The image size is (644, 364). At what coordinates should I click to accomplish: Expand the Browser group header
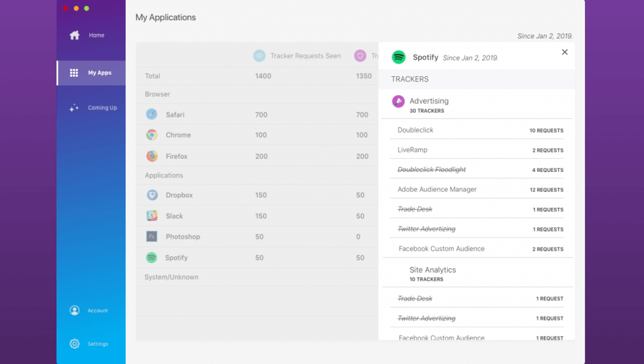coord(157,94)
